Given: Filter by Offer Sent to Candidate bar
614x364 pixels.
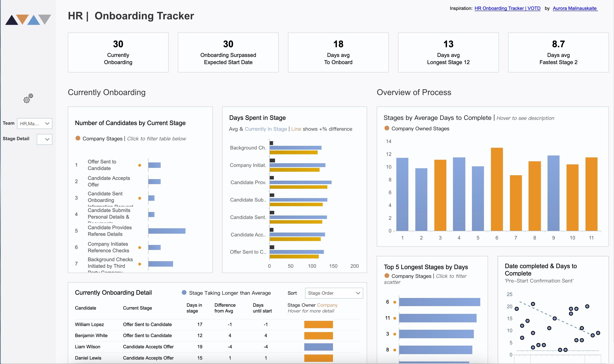Looking at the screenshot, I should [x=154, y=165].
